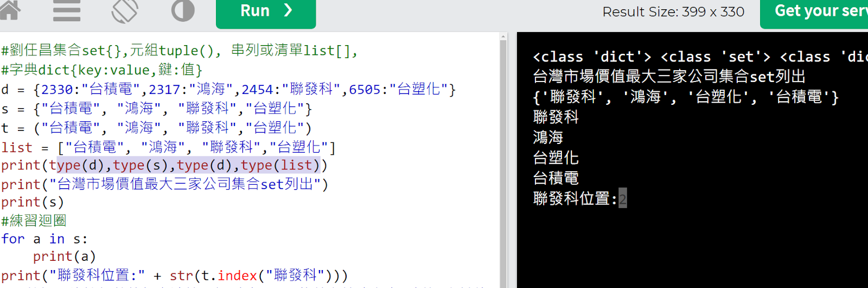Click the <class 'dict'> output line
Viewport: 868px width, 288px height.
click(x=700, y=57)
